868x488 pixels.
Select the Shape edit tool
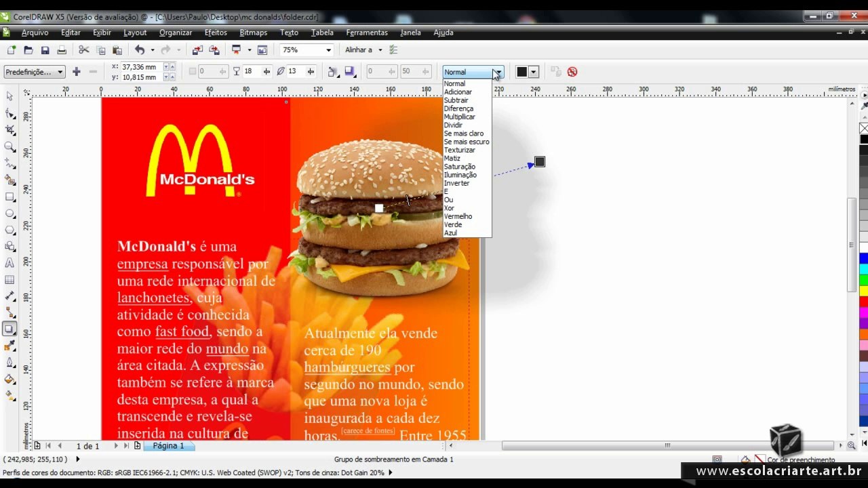click(x=9, y=114)
